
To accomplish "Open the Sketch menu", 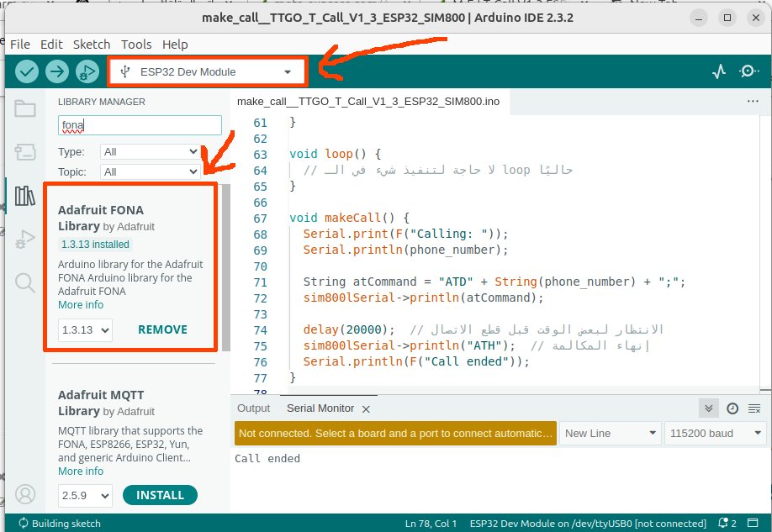I will [x=92, y=45].
